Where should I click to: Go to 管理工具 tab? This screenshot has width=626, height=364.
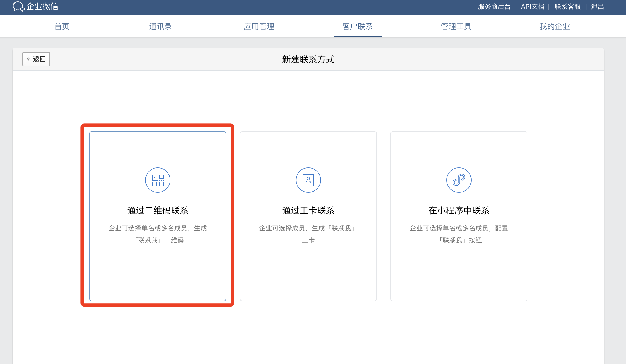click(x=456, y=27)
